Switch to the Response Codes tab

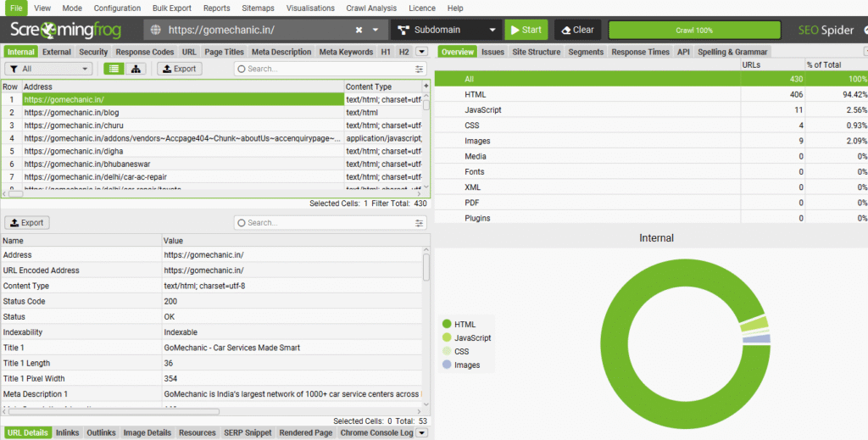[144, 52]
